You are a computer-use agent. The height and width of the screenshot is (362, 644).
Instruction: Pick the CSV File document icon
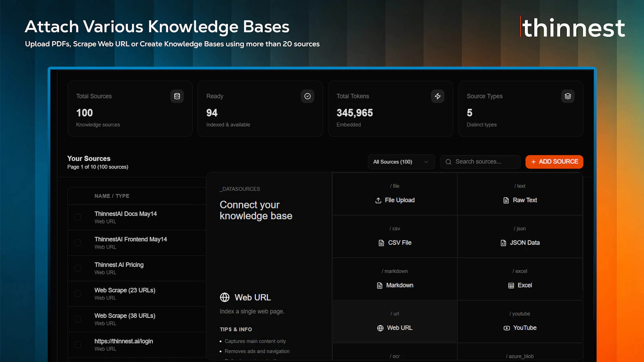pyautogui.click(x=381, y=243)
